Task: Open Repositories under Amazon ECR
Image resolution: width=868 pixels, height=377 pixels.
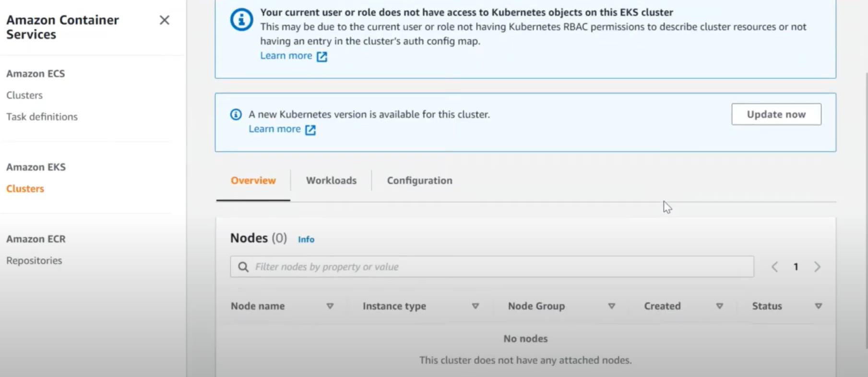Action: point(34,260)
